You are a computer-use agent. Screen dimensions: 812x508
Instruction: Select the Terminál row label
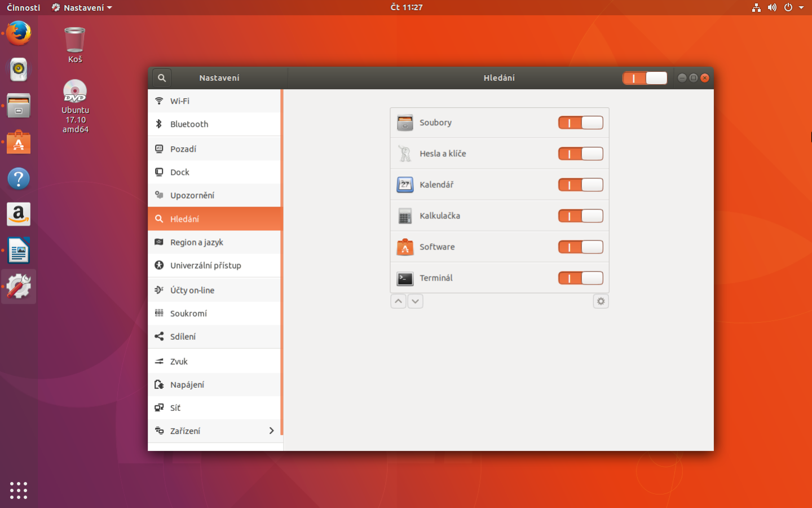pyautogui.click(x=436, y=278)
